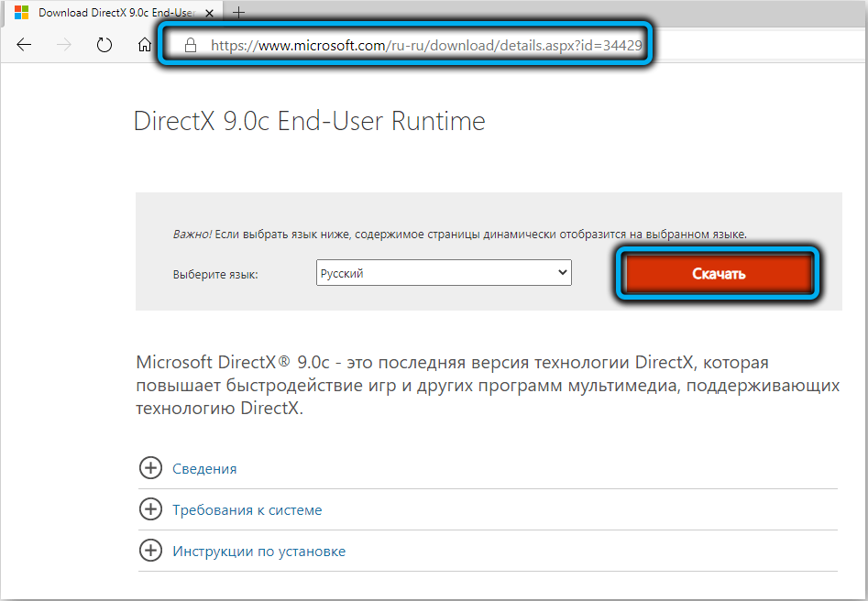Expand Инструкции по установке plus icon

[x=149, y=552]
